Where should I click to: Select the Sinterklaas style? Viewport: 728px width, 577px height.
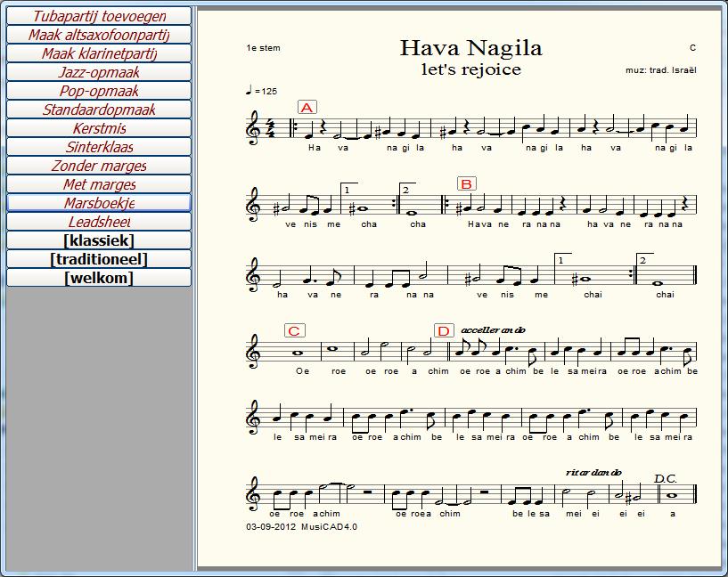click(x=99, y=147)
